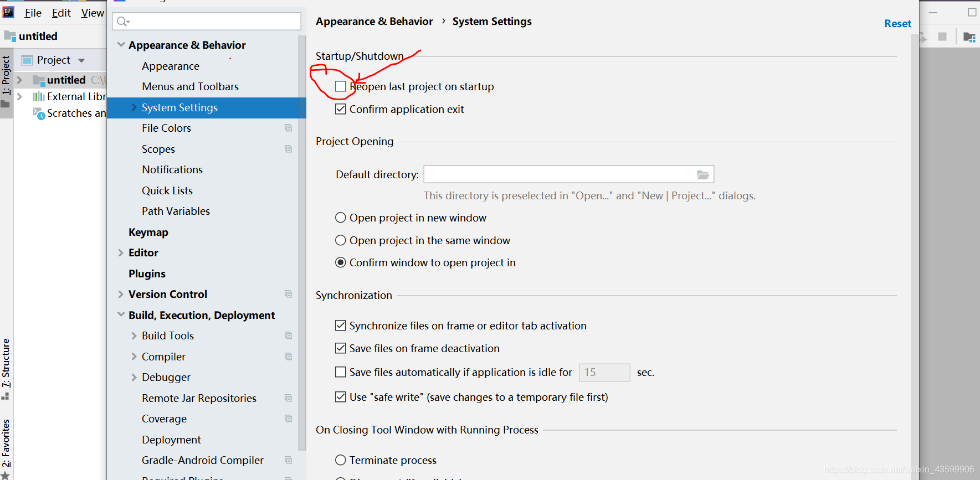Viewport: 980px width, 480px height.
Task: Click the project-level icon beside File Colors
Action: (288, 128)
